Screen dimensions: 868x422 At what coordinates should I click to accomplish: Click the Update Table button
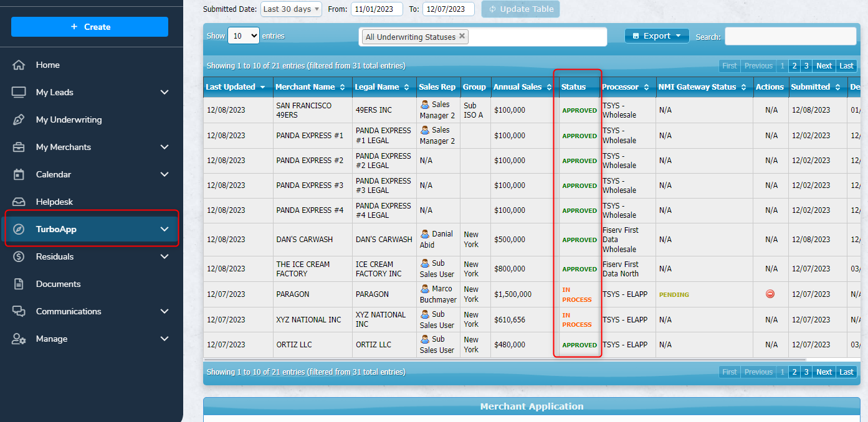(520, 9)
